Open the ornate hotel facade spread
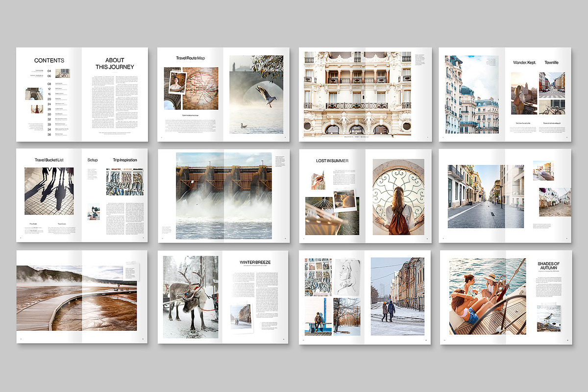588x392 pixels. (x=357, y=93)
